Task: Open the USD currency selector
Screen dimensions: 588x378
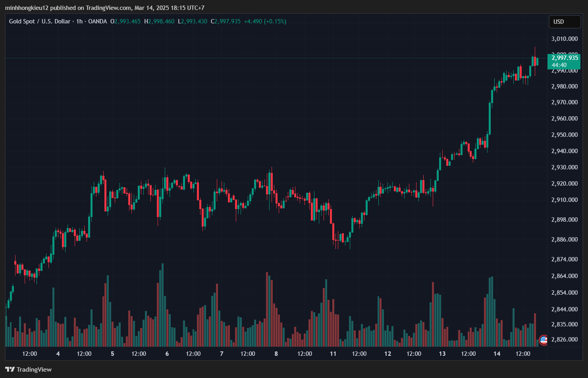Action: pos(564,22)
